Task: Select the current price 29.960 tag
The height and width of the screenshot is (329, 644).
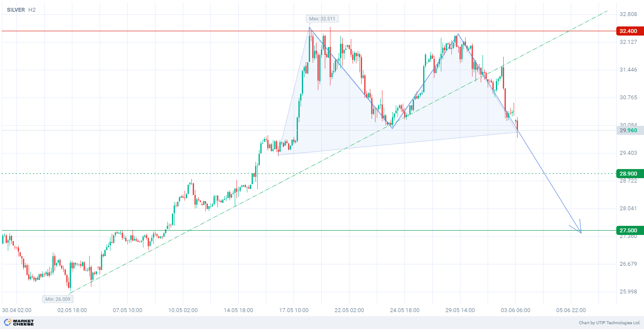Action: click(x=630, y=130)
